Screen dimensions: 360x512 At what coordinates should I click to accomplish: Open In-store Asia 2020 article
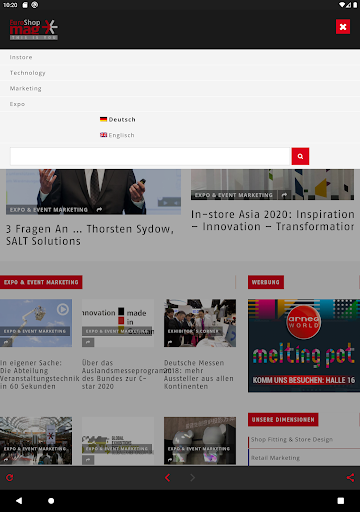(272, 220)
